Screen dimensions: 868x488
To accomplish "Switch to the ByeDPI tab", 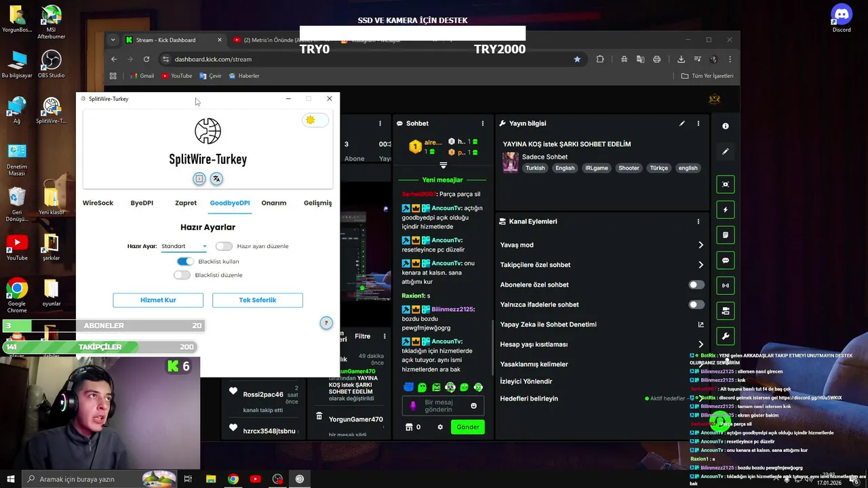I will click(142, 203).
